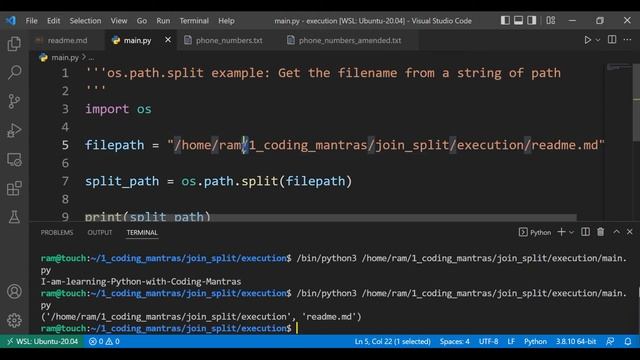The width and height of the screenshot is (640, 360).
Task: Click the editor horizontal scrollbar
Action: click(x=331, y=218)
